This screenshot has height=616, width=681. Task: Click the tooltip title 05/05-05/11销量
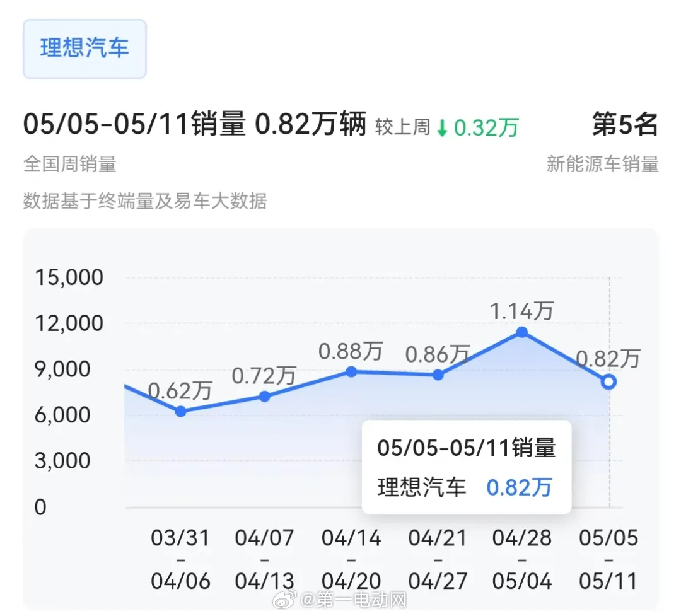467,448
